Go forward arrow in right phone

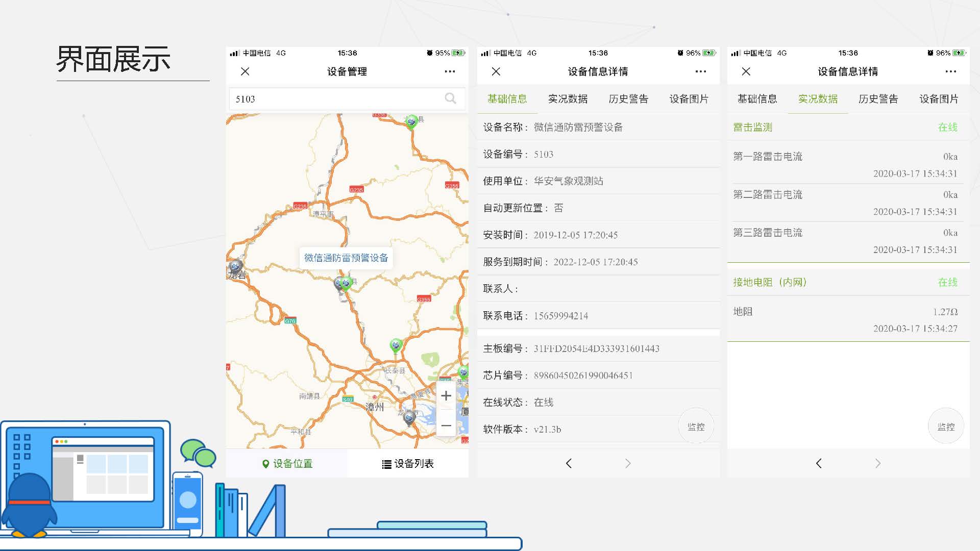pyautogui.click(x=877, y=463)
